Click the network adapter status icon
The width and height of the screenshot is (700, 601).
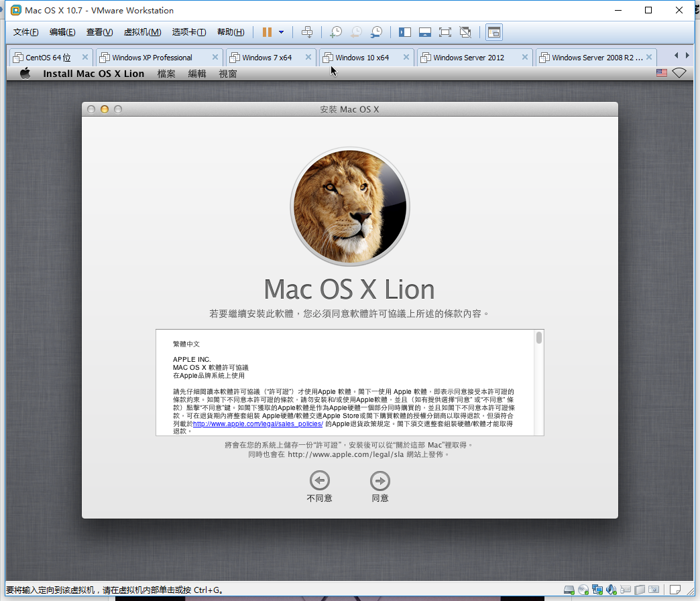click(597, 590)
